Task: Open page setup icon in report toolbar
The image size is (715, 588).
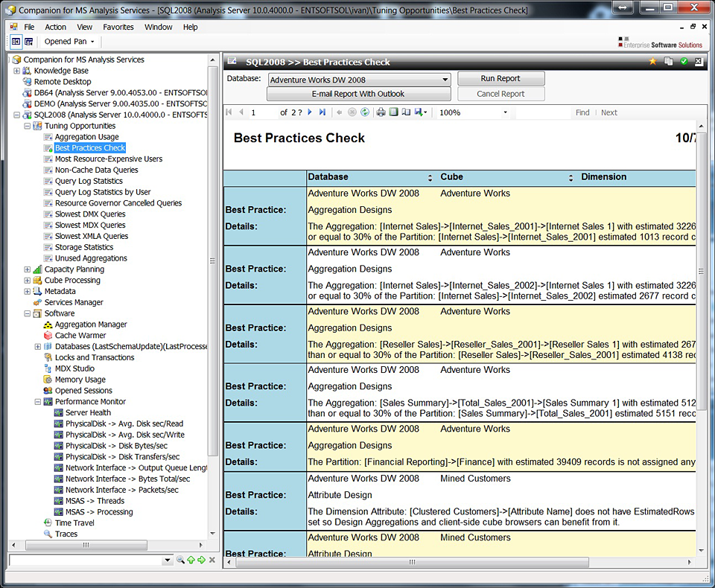Action: click(x=406, y=112)
